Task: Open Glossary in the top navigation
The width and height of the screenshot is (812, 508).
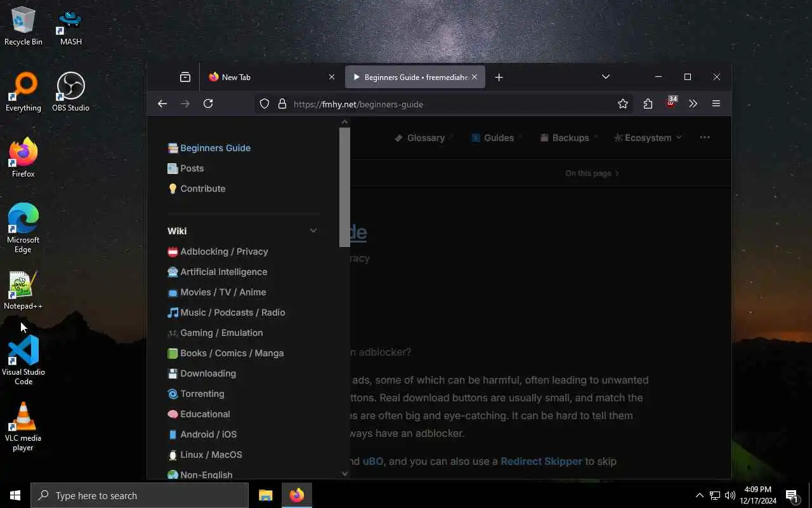Action: [424, 138]
